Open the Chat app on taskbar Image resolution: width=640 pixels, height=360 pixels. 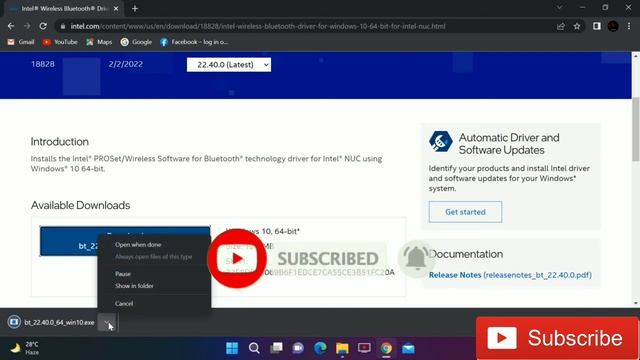298,348
